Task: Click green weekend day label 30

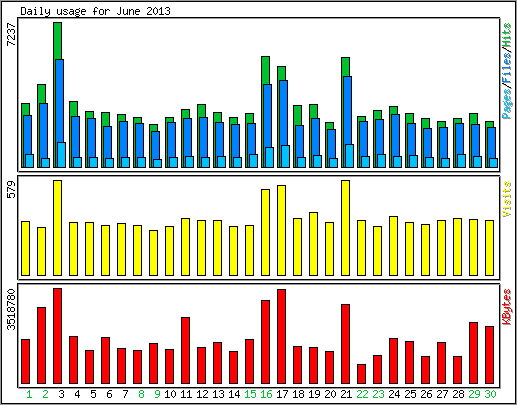Action: pyautogui.click(x=490, y=394)
